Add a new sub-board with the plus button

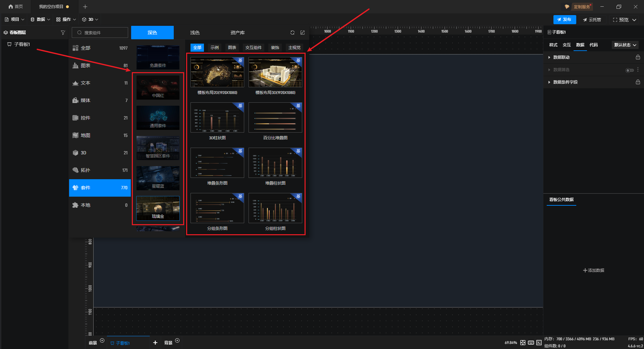click(155, 343)
